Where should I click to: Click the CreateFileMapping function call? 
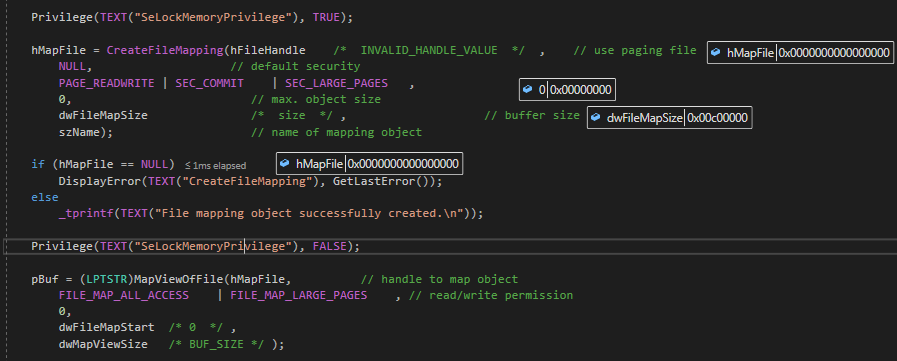point(165,50)
